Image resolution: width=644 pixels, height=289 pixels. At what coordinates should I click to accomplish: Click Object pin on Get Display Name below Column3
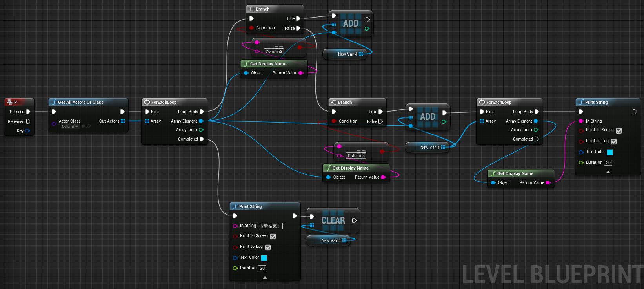click(329, 177)
